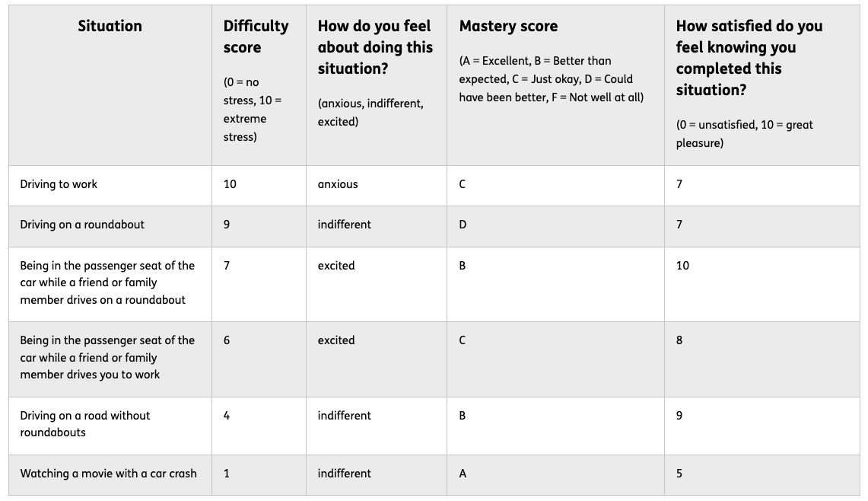Screen dimensions: 868x501
Task: Select 'Driving on a road without roundabouts' cell
Action: coord(110,426)
